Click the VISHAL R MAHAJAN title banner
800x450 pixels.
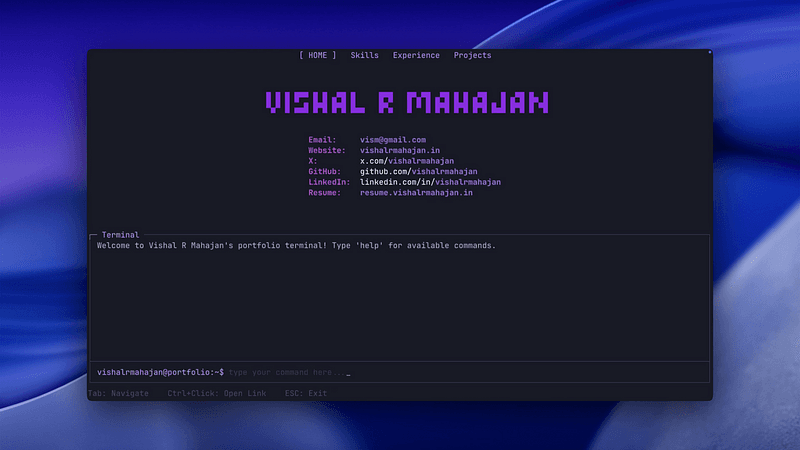tap(407, 103)
